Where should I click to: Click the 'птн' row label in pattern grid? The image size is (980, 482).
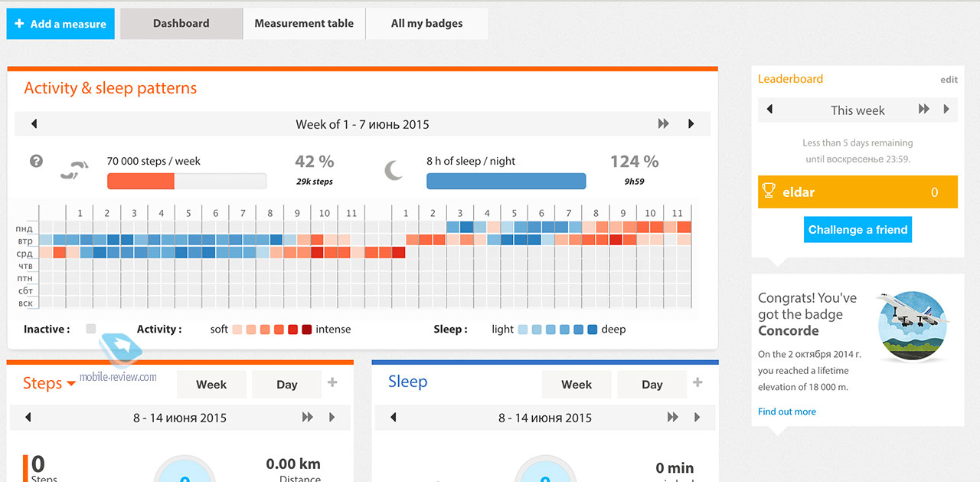[24, 278]
